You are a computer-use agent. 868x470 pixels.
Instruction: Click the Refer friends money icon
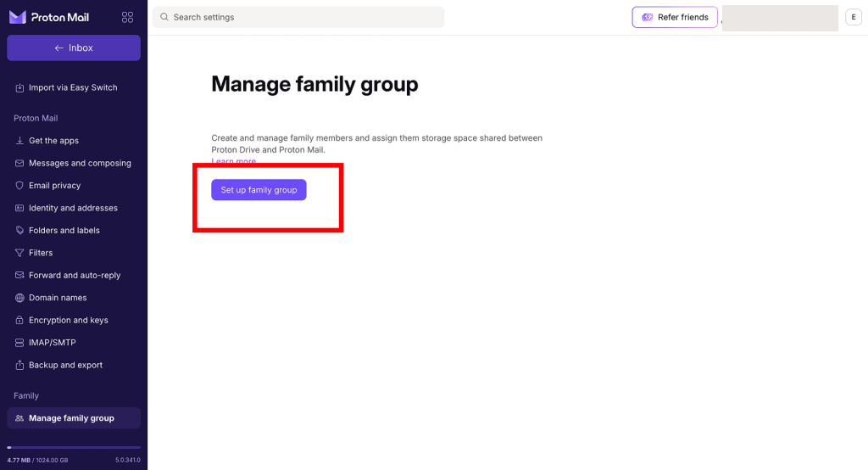pyautogui.click(x=647, y=17)
